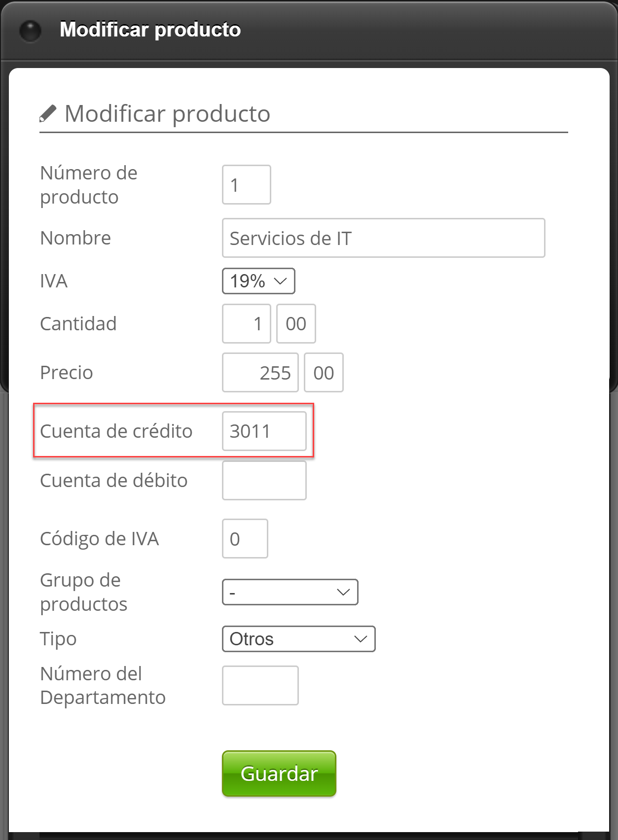618x840 pixels.
Task: Focus the empty Cuenta de débito field
Action: 264,481
